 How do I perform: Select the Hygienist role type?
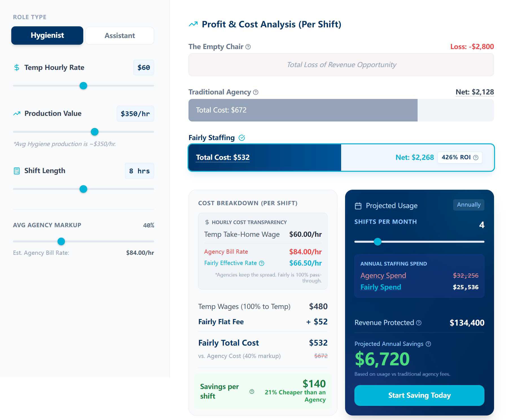pyautogui.click(x=47, y=36)
